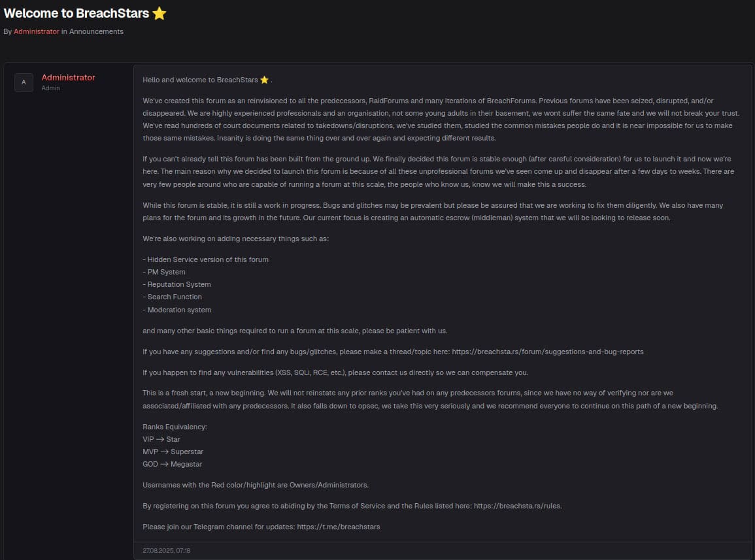Select the '- PM System' list item
755x560 pixels.
click(164, 272)
